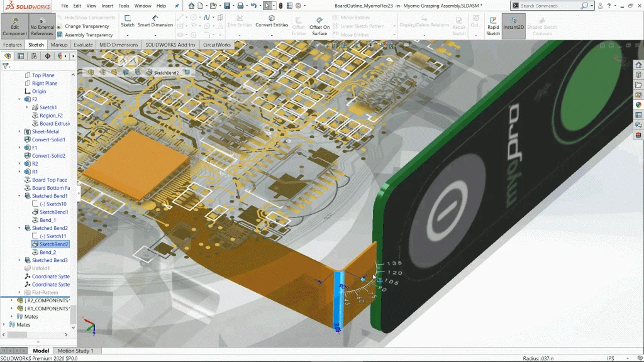Click the Smart Dimension tool
Viewport: 644px width, 362px height.
click(155, 21)
